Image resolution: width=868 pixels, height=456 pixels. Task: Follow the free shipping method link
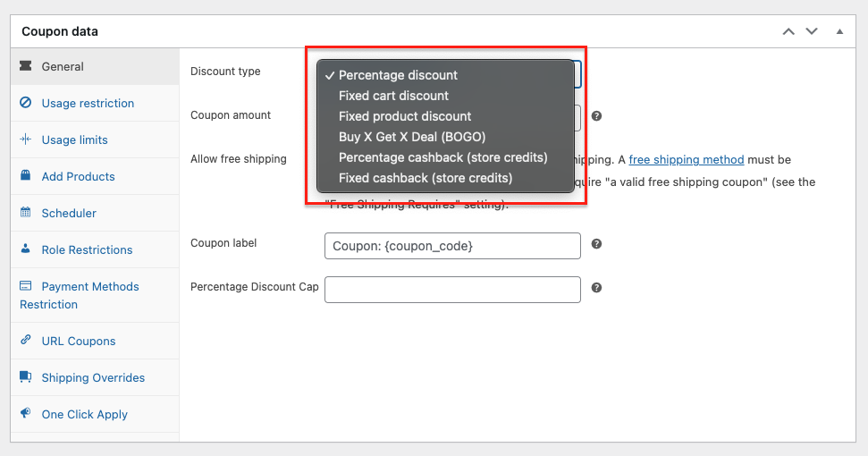coord(686,159)
